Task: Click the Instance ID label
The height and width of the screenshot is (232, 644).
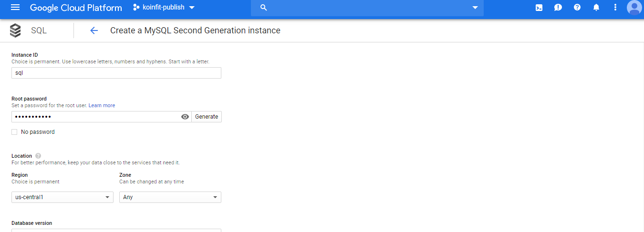Action: click(25, 55)
